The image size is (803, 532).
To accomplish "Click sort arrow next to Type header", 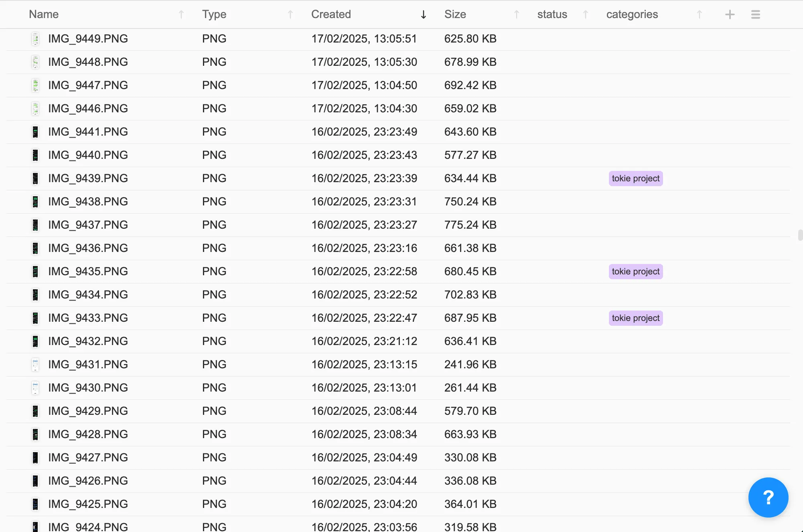I will pyautogui.click(x=290, y=15).
